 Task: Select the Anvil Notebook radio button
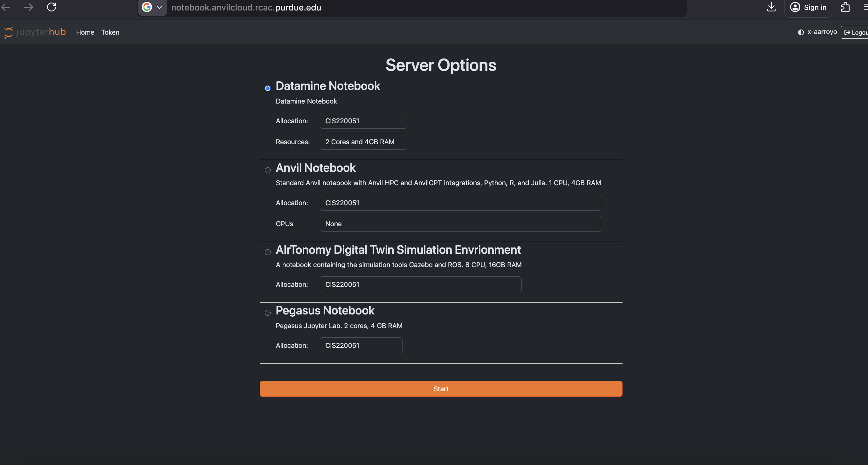click(x=267, y=170)
